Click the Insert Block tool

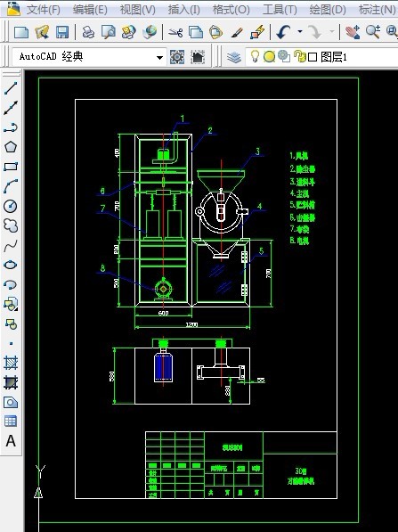(11, 304)
